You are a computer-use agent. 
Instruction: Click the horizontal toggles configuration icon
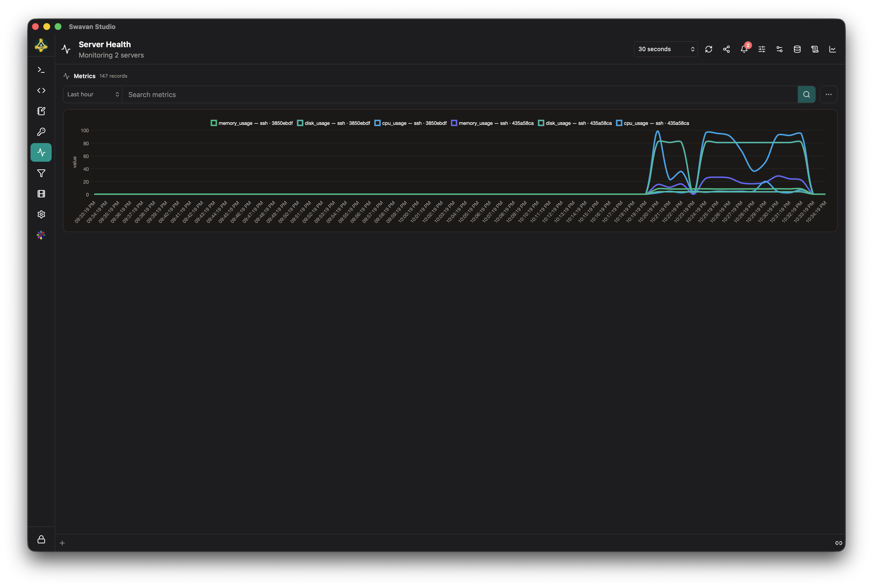click(780, 49)
